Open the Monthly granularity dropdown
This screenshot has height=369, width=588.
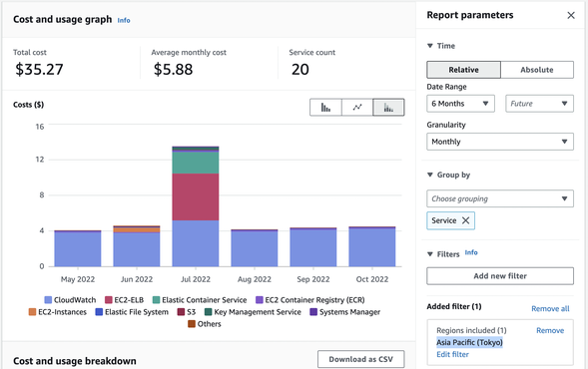tap(500, 142)
